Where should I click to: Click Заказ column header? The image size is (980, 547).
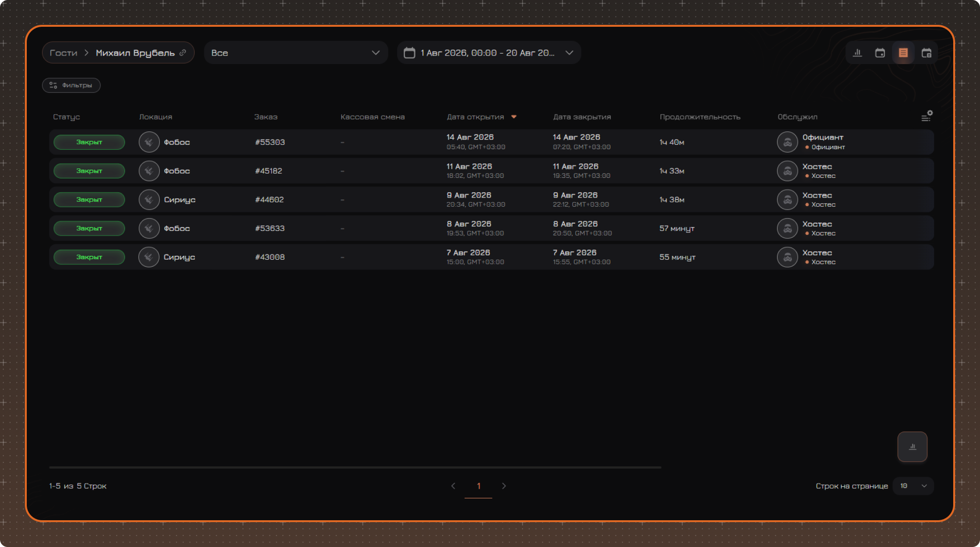(266, 117)
